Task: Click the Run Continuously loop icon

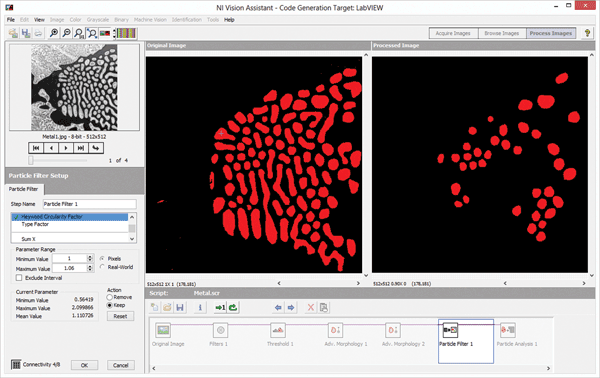Action: (233, 307)
